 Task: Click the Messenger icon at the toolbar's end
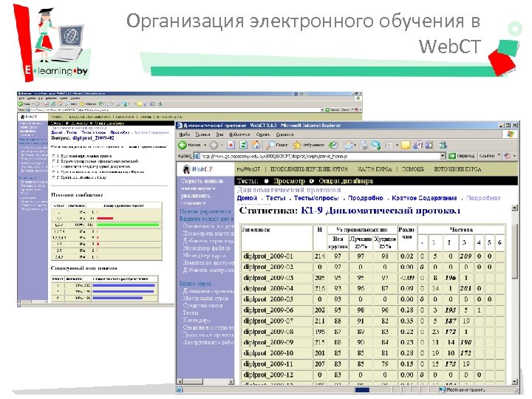(443, 146)
